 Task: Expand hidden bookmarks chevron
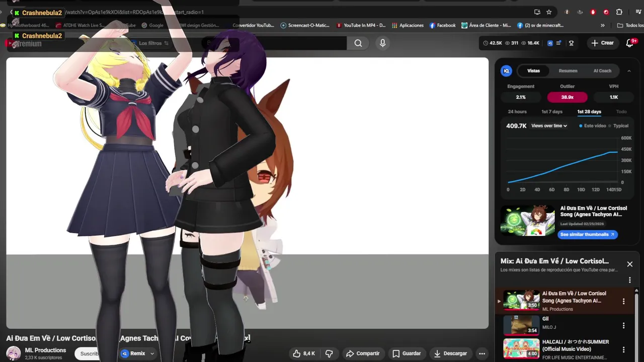click(603, 25)
